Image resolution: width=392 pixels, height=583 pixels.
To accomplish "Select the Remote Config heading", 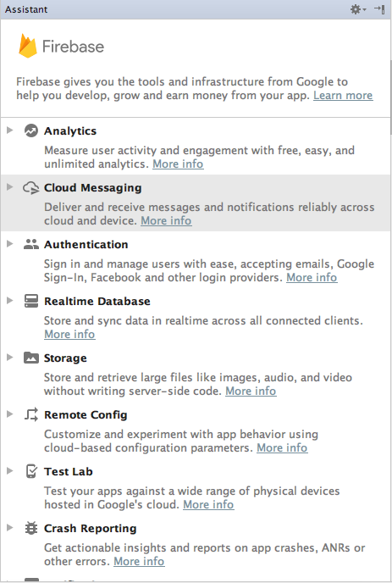I will 86,415.
